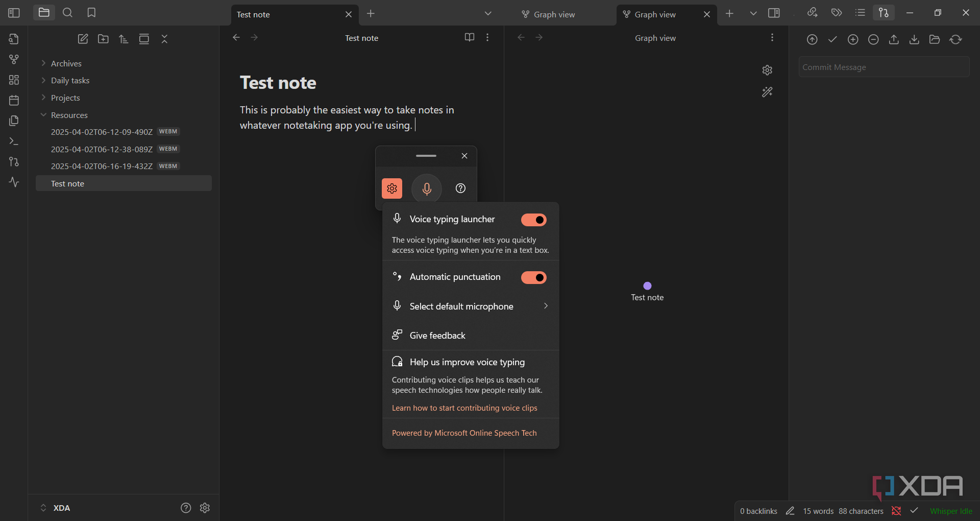Open the Graph view ribbon icon
The image size is (980, 521).
click(x=14, y=59)
